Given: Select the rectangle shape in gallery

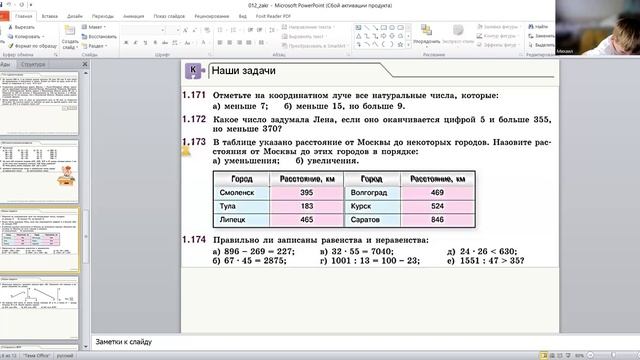Looking at the screenshot, I should (x=384, y=28).
